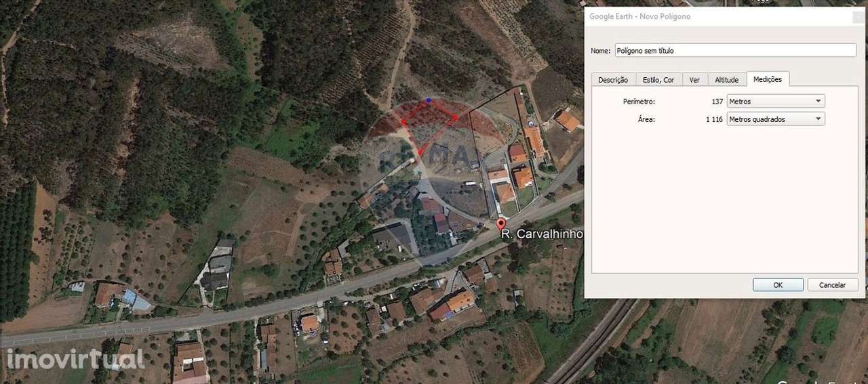
Task: Go to the Altitude tab
Action: point(727,80)
